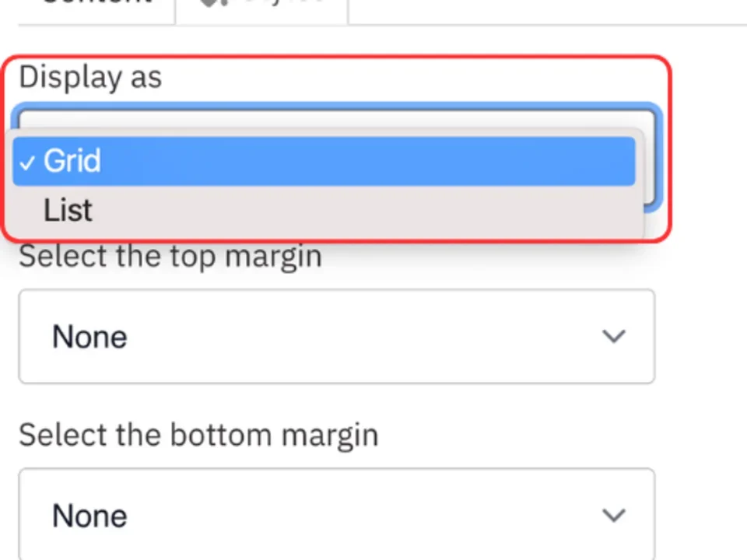Click the chevron on the first None selector

point(614,337)
